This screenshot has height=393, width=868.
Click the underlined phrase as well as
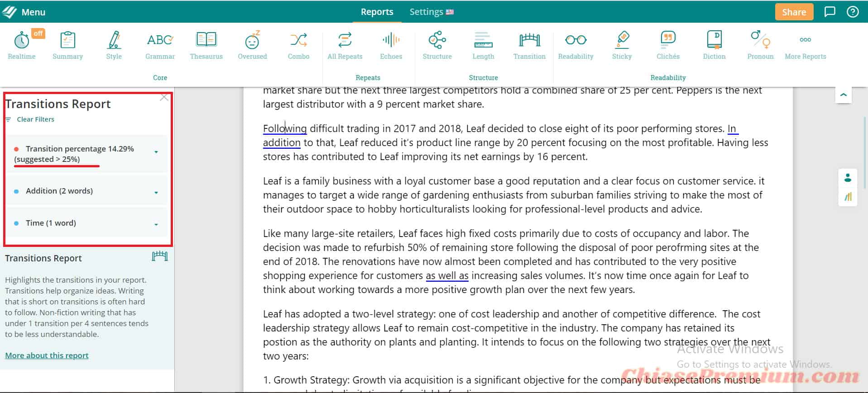pos(447,275)
